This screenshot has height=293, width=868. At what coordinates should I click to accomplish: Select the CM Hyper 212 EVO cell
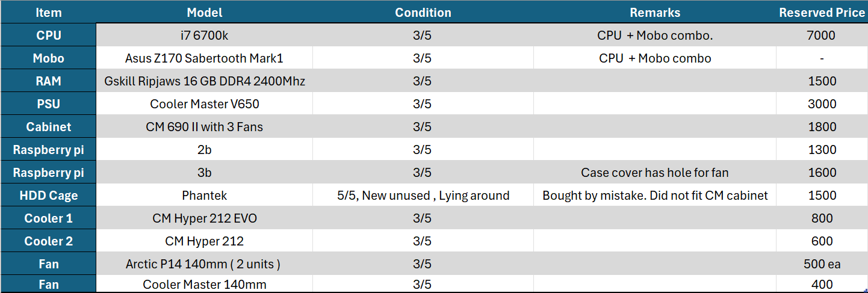coord(205,218)
